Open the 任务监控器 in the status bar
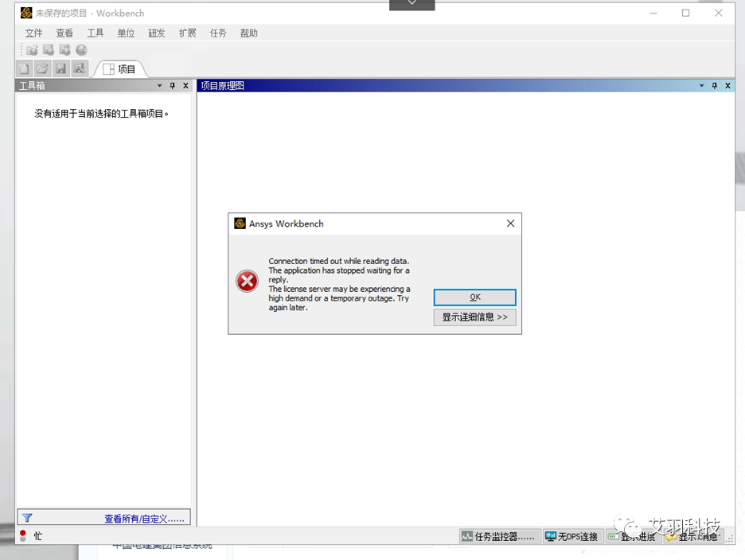The width and height of the screenshot is (745, 560). click(499, 537)
